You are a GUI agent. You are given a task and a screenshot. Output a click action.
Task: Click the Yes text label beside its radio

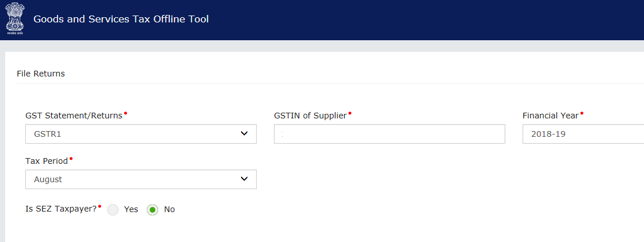pos(131,210)
